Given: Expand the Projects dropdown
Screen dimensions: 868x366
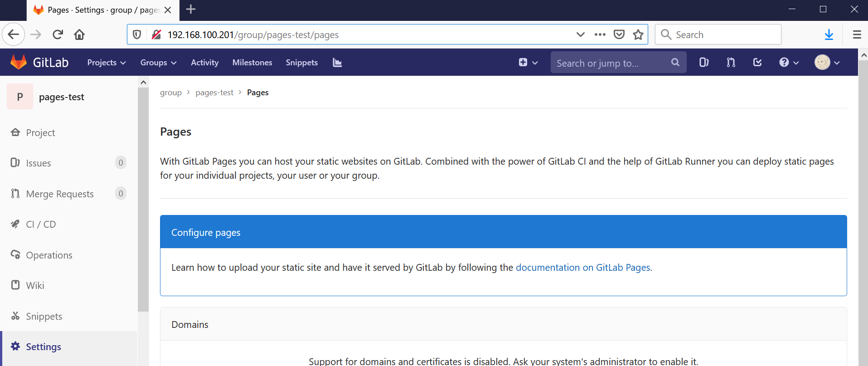Looking at the screenshot, I should [x=107, y=63].
